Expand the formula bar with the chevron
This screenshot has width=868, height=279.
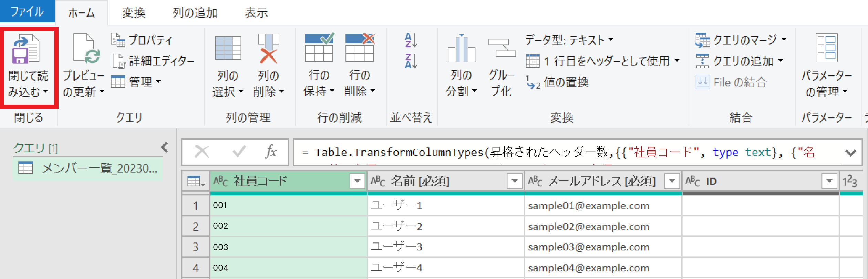tap(850, 153)
